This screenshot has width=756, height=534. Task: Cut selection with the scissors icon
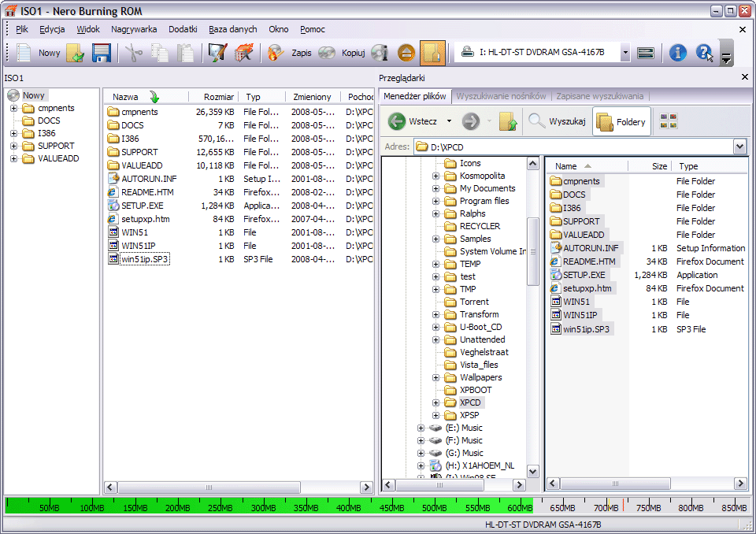click(134, 53)
